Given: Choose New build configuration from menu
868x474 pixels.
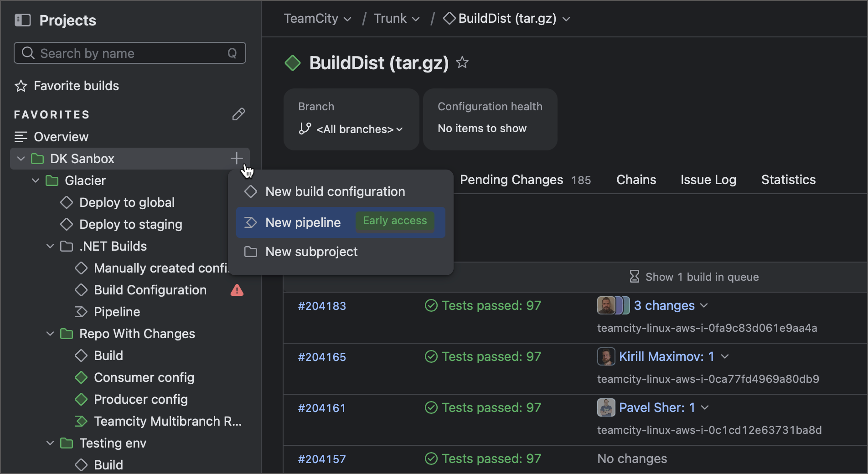Looking at the screenshot, I should 341,191.
